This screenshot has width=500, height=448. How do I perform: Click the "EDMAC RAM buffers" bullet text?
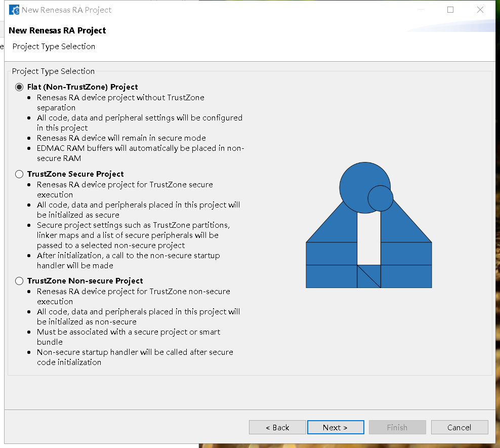click(140, 153)
